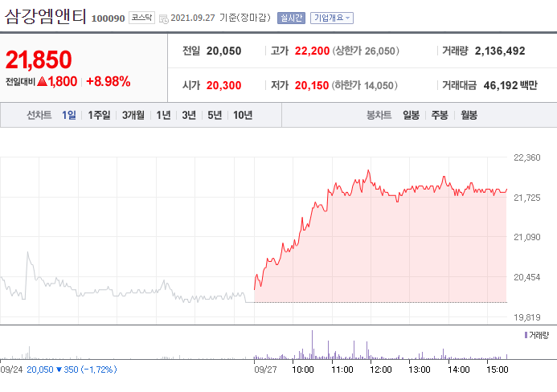Click the upper limit price 26,050
Viewport: 557px width, 392px height.
point(379,51)
